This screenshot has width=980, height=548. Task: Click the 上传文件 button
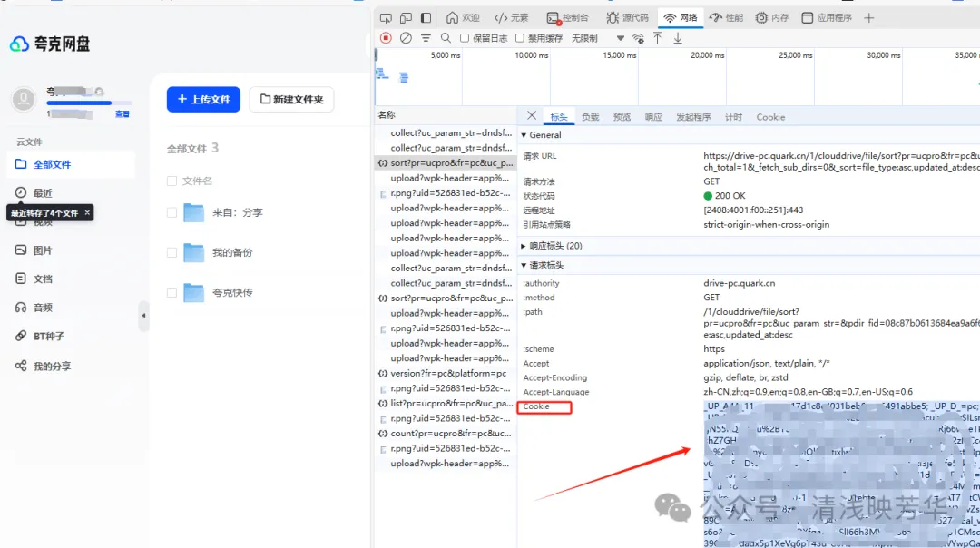pos(204,100)
